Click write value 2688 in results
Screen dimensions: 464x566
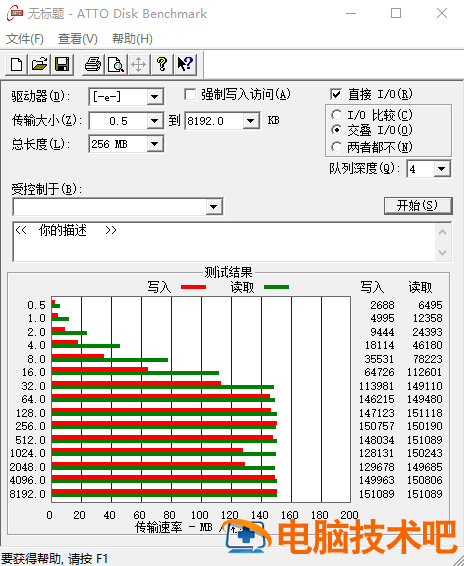pos(382,305)
